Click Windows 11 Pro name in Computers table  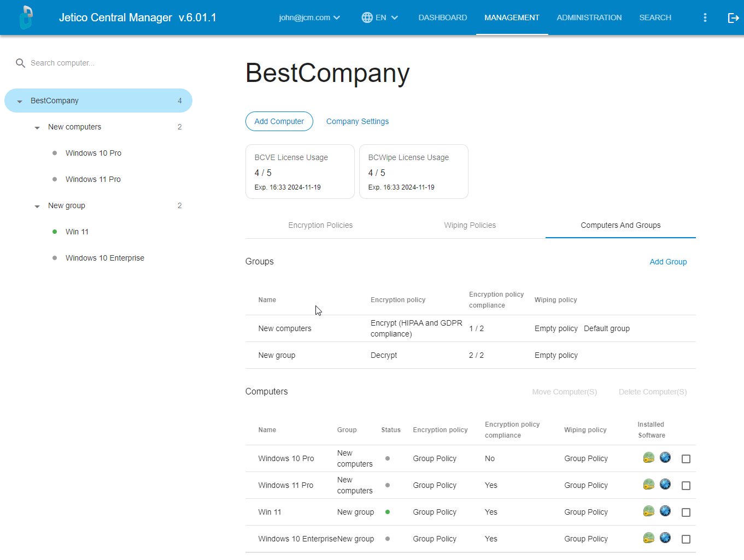click(286, 485)
